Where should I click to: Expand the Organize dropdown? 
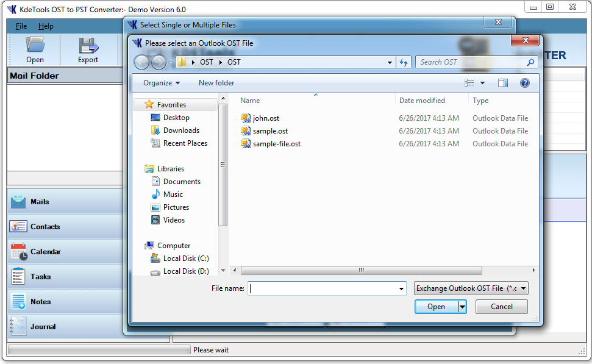(x=162, y=83)
